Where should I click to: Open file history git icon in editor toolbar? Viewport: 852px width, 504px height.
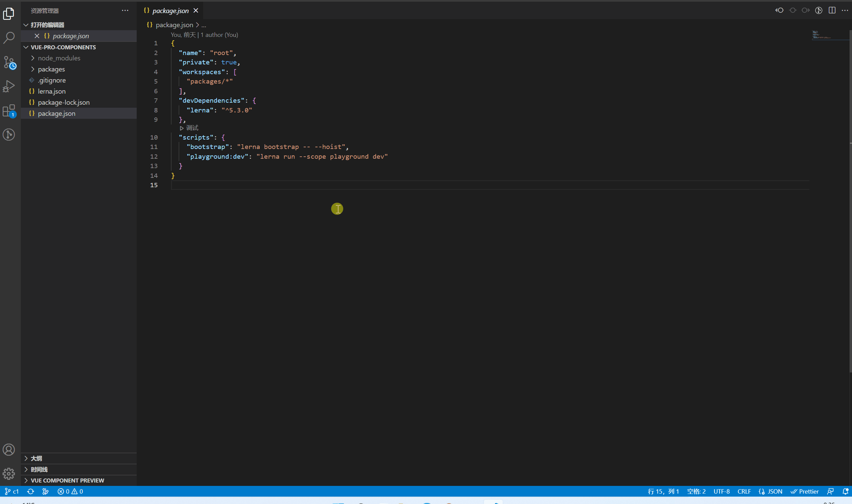(x=819, y=10)
